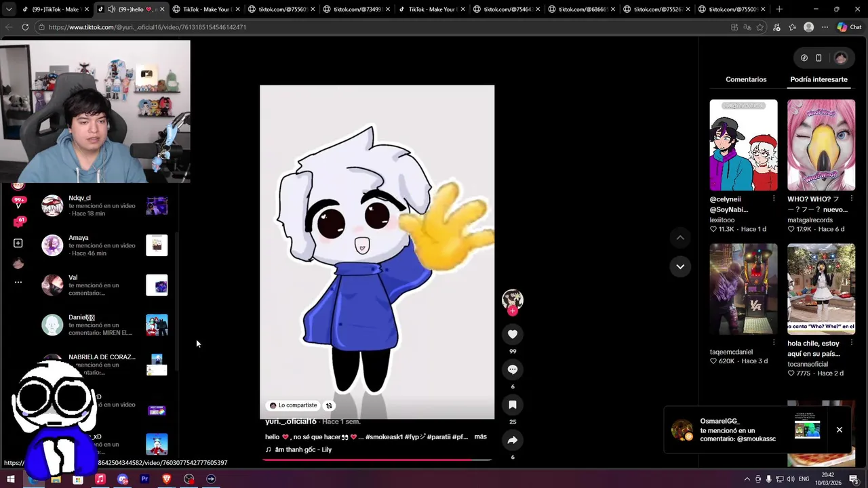Like the video with the heart icon

(513, 334)
